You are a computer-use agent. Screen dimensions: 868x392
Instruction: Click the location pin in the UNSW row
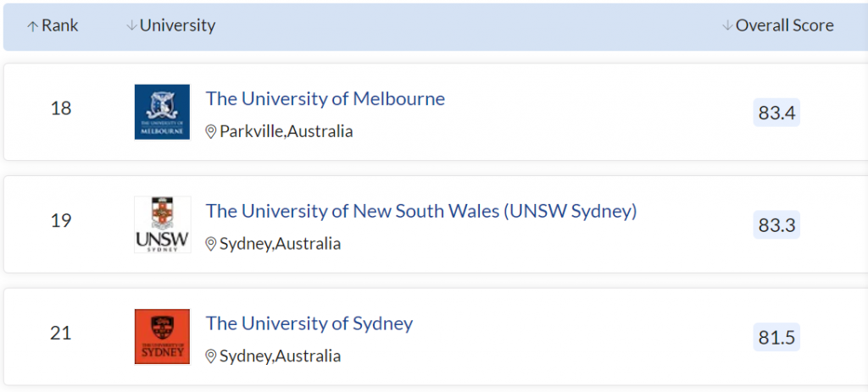pos(211,245)
